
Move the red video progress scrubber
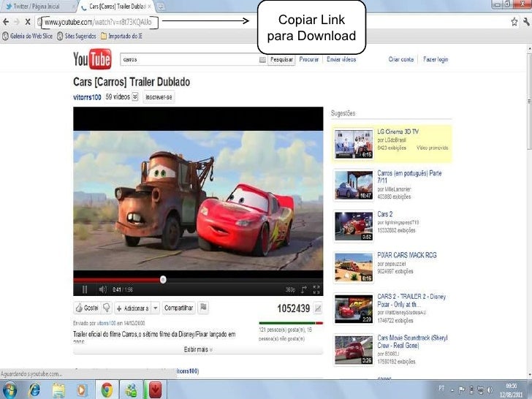163,280
